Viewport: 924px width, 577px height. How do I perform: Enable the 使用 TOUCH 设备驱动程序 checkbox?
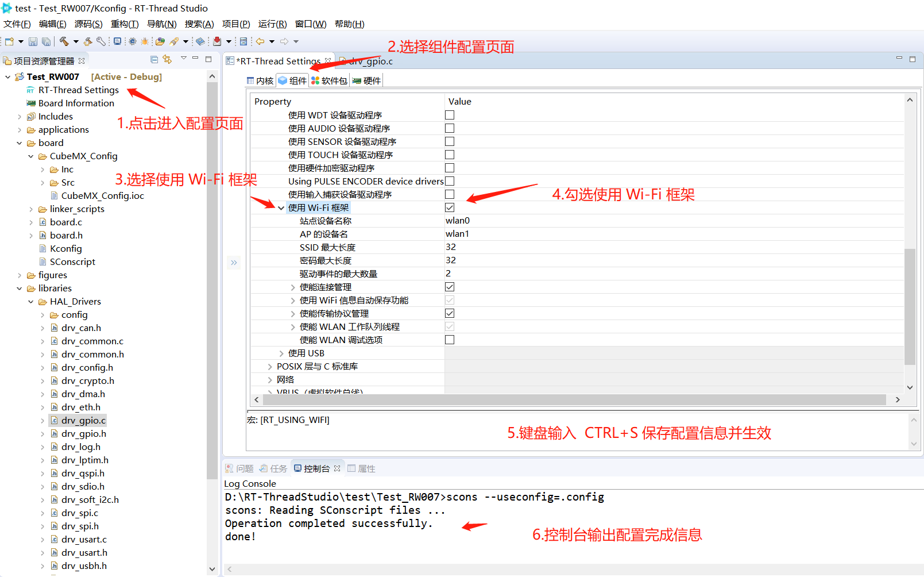click(450, 155)
